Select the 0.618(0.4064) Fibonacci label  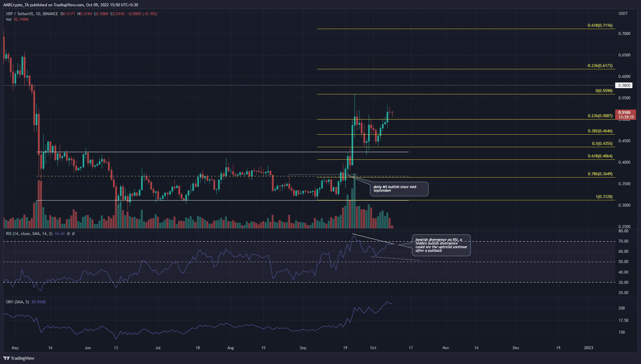click(x=600, y=156)
